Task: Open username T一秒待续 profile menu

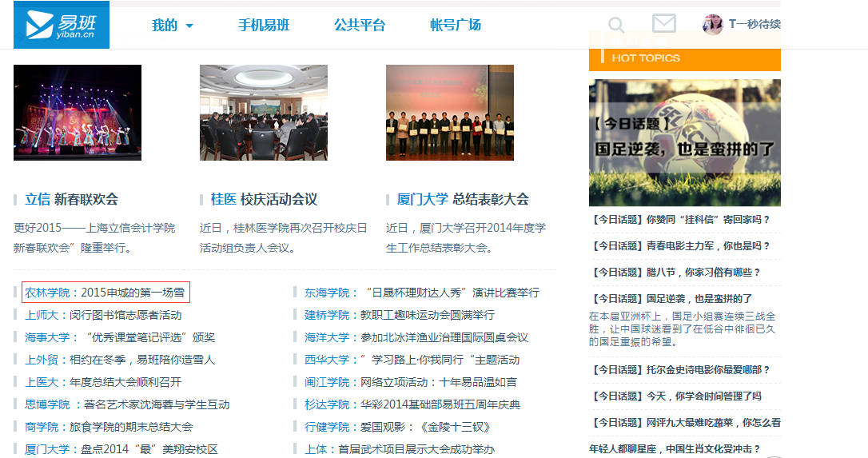Action: click(x=755, y=24)
